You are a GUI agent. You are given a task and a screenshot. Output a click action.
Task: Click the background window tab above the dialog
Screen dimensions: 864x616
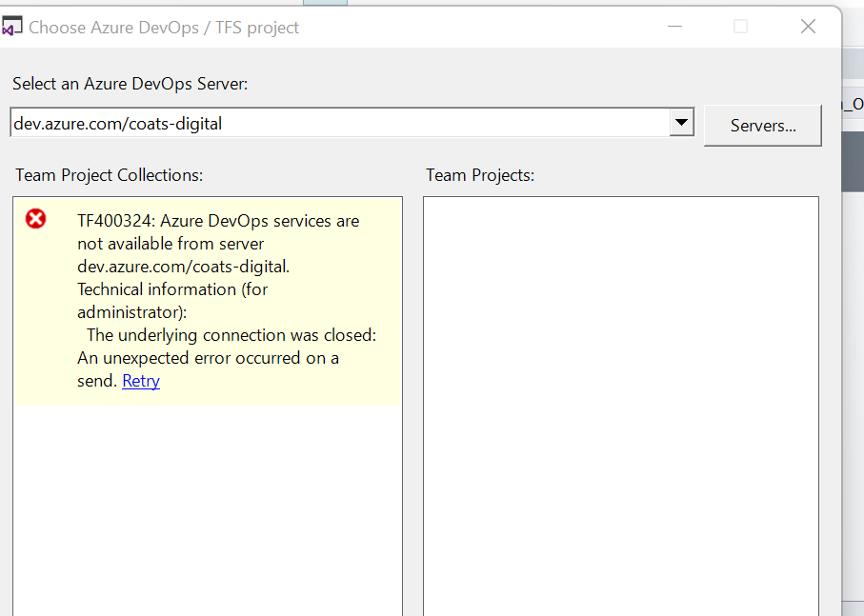[324, 3]
